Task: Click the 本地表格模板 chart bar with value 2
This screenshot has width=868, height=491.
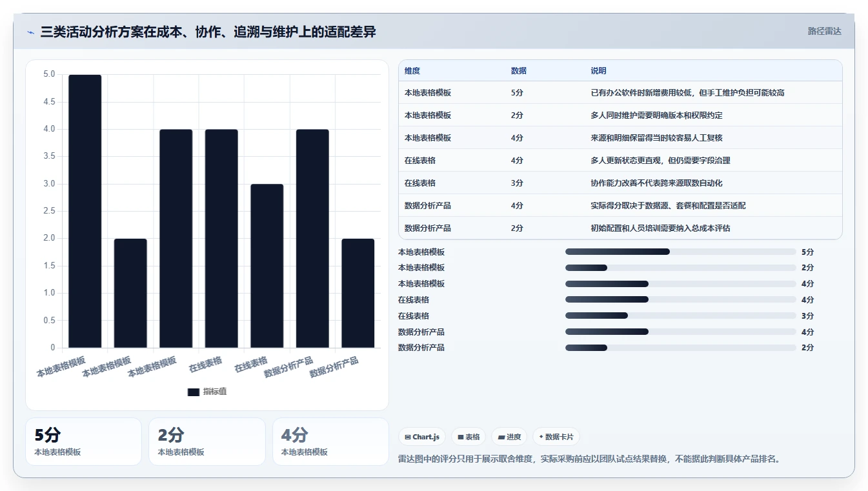Action: coord(130,293)
